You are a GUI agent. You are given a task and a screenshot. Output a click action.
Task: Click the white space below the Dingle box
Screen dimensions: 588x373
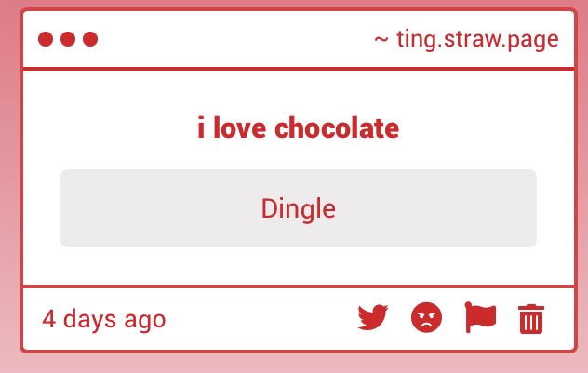tap(298, 266)
